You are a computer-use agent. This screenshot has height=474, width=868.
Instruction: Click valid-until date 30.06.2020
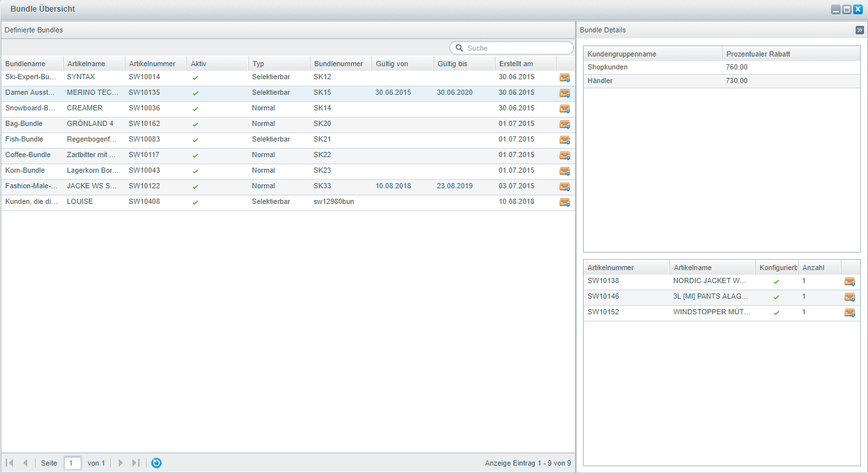click(455, 92)
